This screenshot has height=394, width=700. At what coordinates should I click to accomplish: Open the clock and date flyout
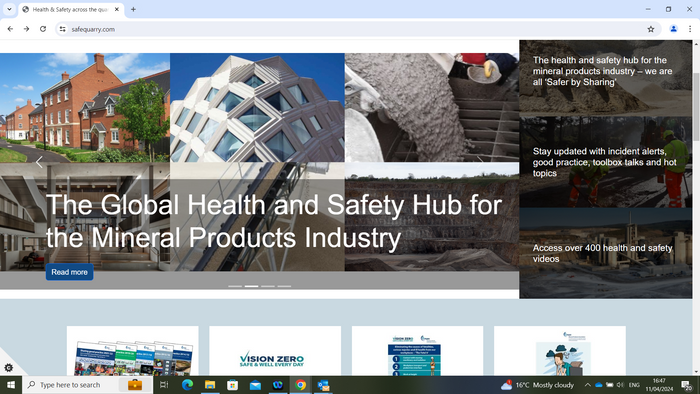point(659,385)
